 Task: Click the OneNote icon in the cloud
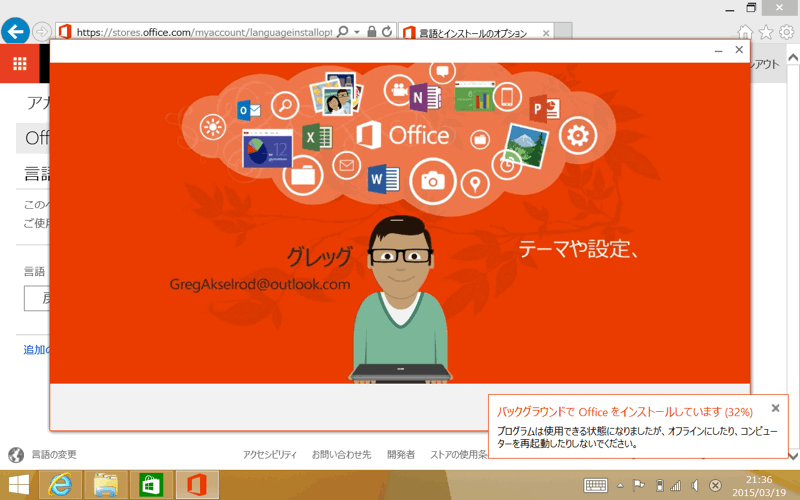pos(424,97)
